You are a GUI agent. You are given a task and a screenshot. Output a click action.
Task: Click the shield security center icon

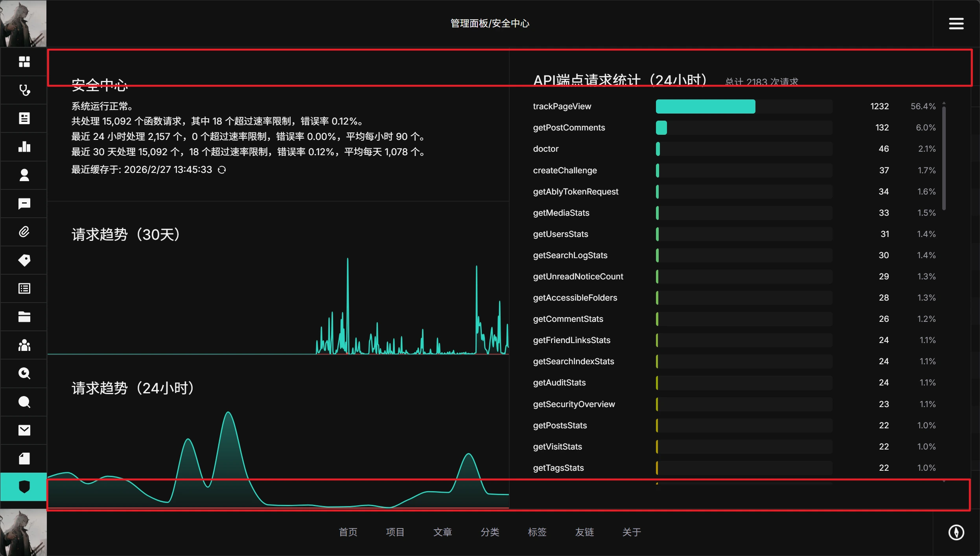(x=24, y=487)
